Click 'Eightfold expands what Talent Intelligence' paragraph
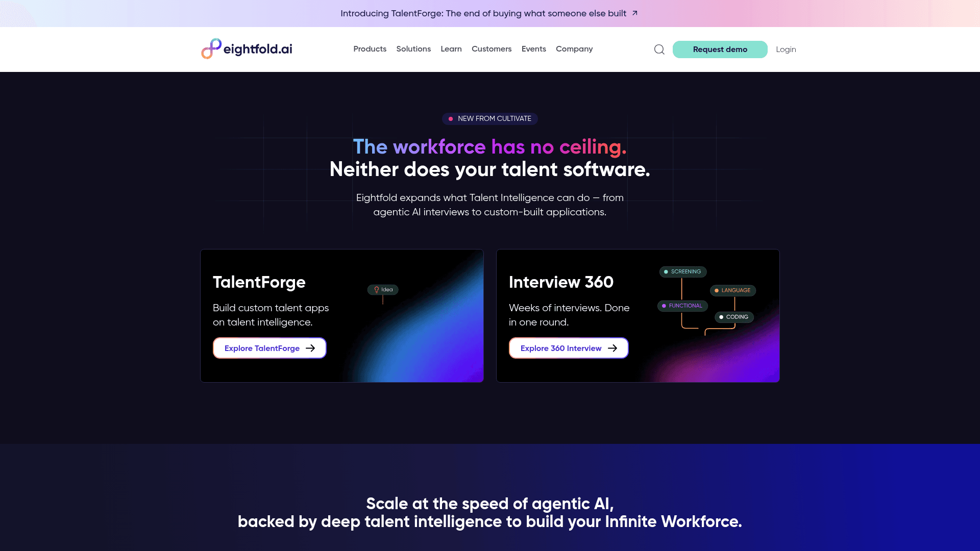Screen dimensions: 980x551 (x=490, y=205)
